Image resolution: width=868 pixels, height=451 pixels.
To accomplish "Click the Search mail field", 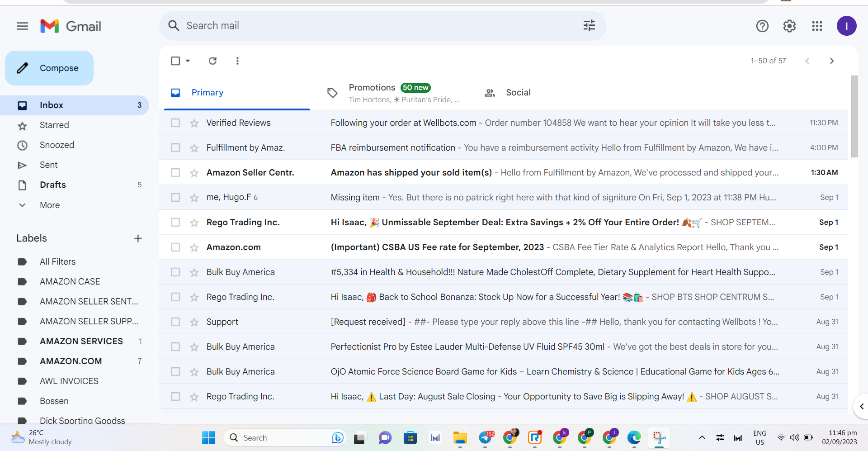I will point(382,26).
